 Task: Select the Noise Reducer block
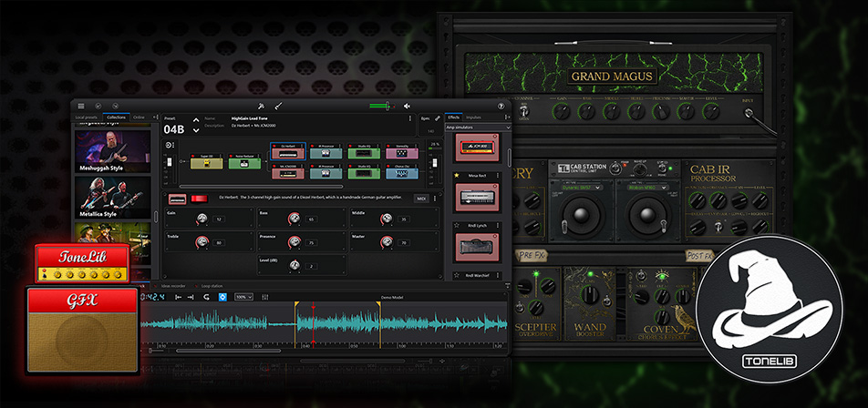point(244,161)
